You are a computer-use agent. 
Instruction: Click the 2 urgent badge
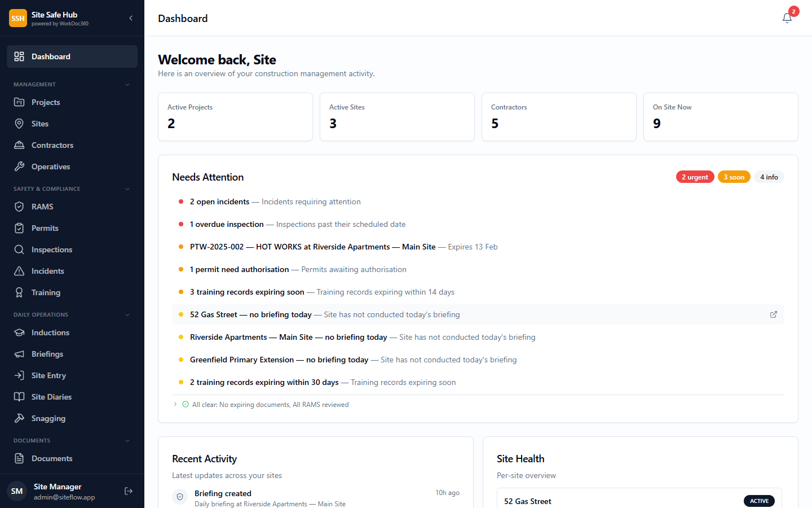tap(695, 177)
